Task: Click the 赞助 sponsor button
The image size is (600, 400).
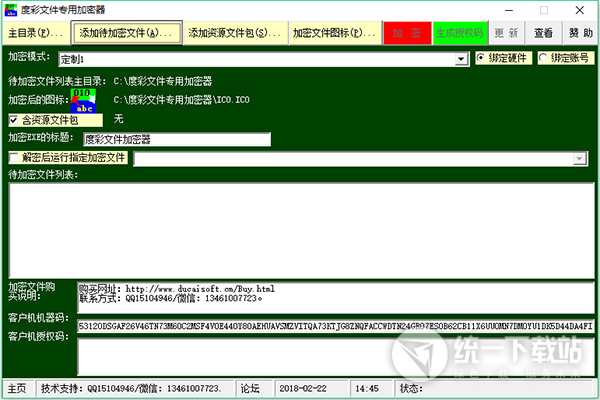Action: coord(579,33)
